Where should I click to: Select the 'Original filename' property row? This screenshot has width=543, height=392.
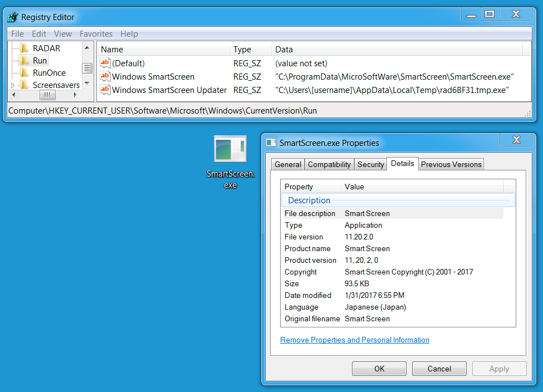tap(392, 318)
